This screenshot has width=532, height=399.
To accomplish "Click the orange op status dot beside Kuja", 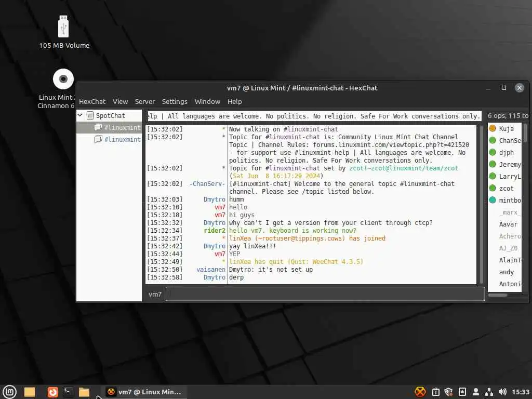I will tap(493, 128).
